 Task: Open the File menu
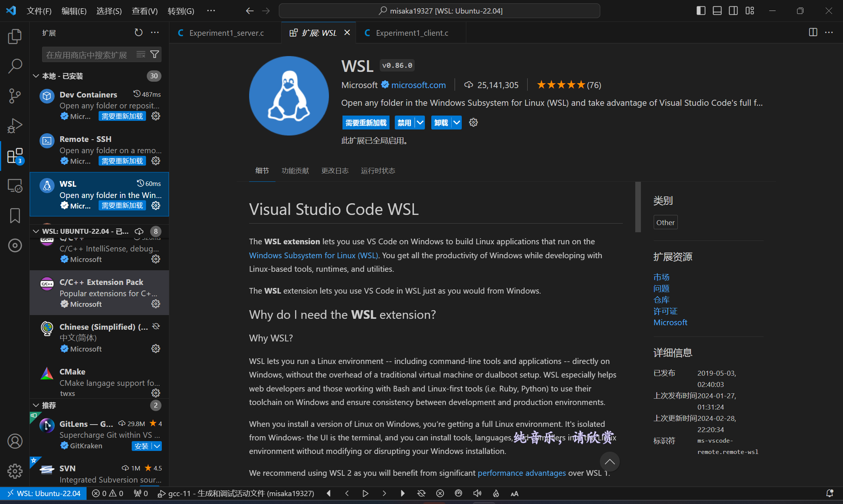coord(39,11)
